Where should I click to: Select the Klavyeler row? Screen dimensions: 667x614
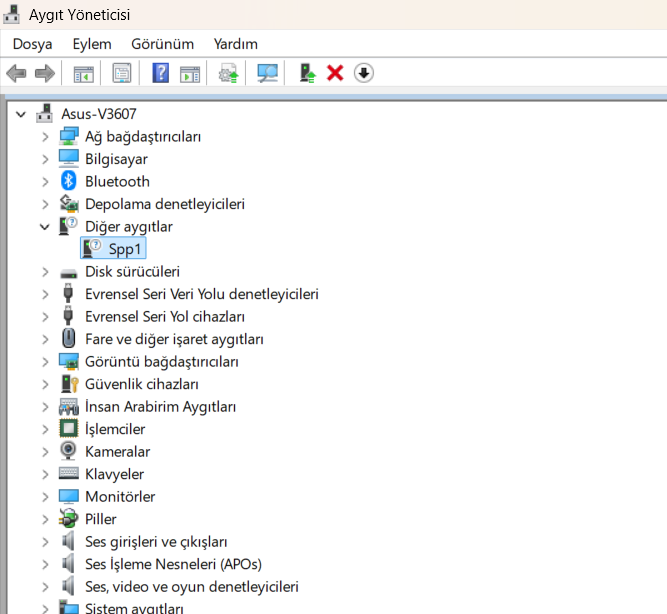[x=114, y=474]
